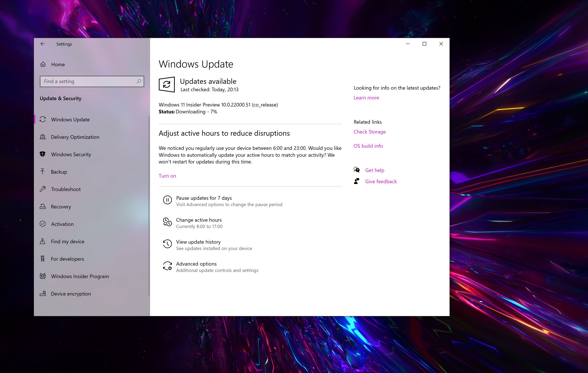Open OS build info

coord(368,146)
